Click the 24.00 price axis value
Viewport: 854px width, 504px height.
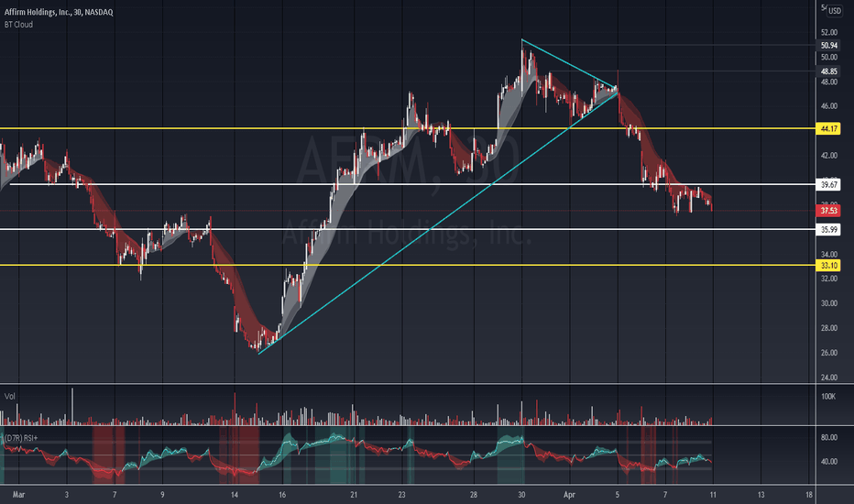[x=829, y=378]
